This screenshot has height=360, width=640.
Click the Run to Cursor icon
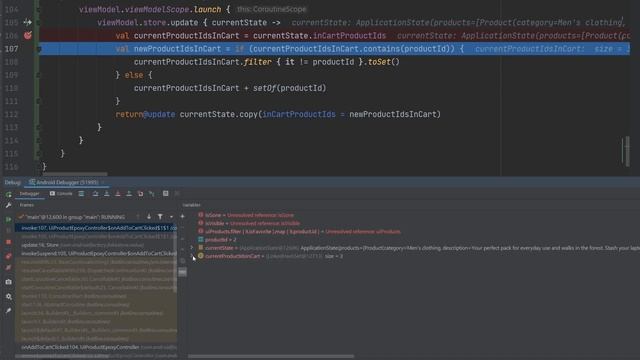pos(151,194)
